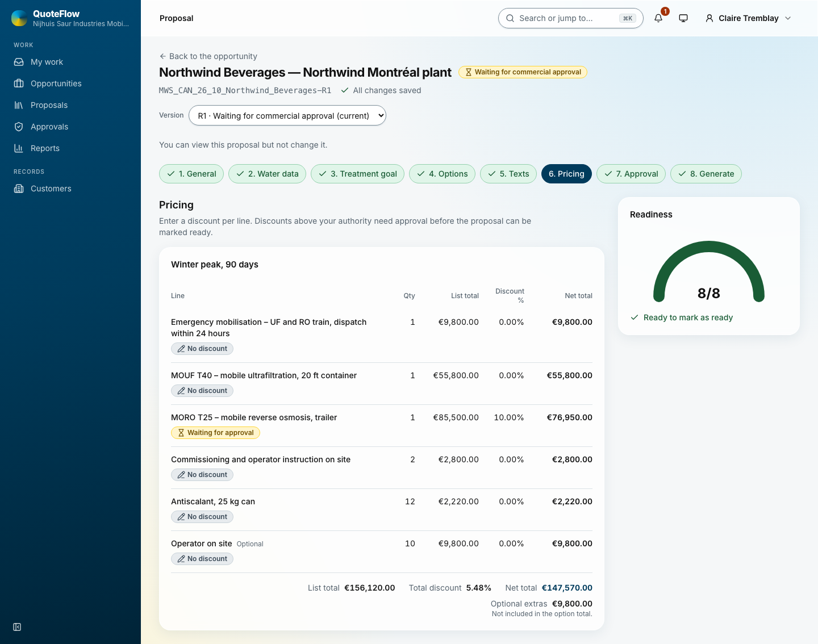This screenshot has width=818, height=644.
Task: Expand Claire Tremblay user menu
Action: 748,18
